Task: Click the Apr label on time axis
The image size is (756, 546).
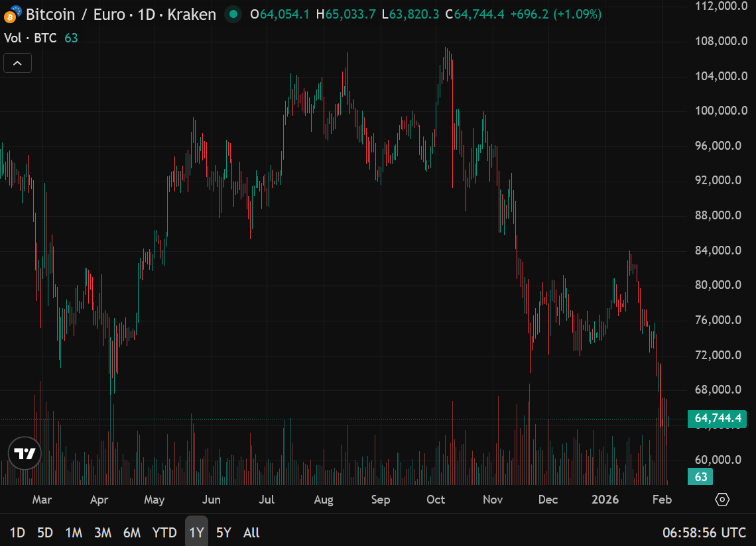Action: point(99,500)
